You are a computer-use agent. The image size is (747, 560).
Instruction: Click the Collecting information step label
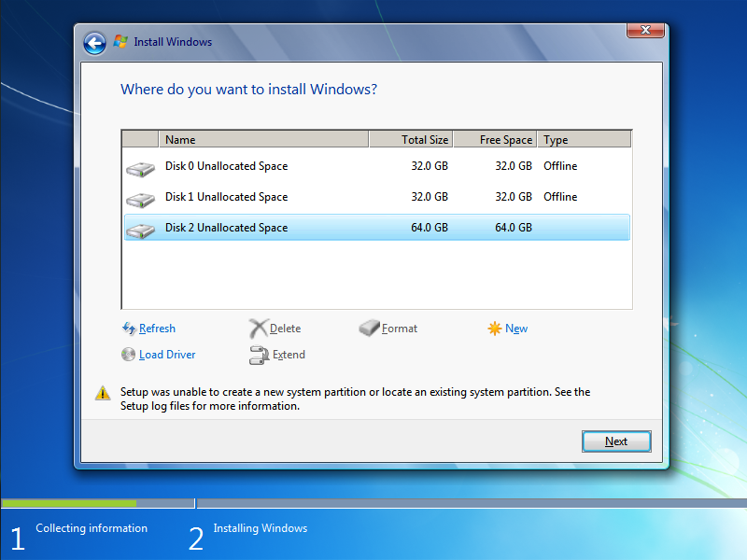point(91,528)
